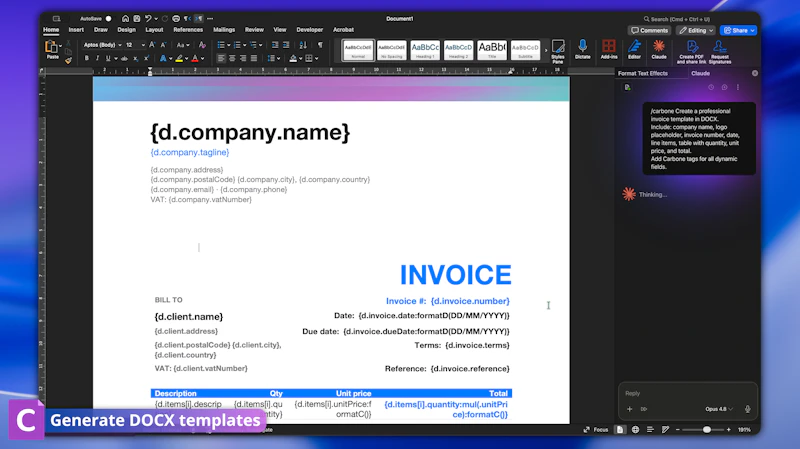Expand the bullets list dropdown arrow
This screenshot has width=800, height=449.
point(228,45)
